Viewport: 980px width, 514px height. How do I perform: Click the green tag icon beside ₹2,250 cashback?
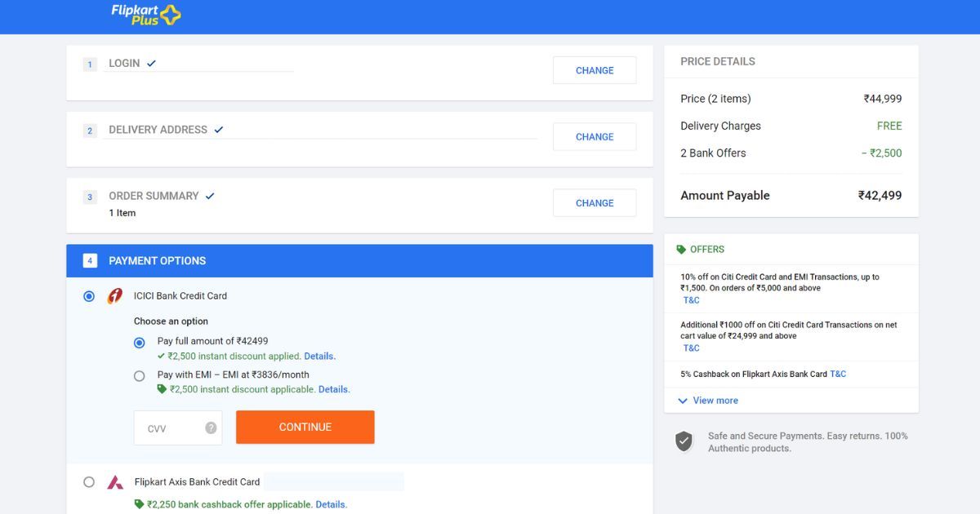pyautogui.click(x=139, y=504)
